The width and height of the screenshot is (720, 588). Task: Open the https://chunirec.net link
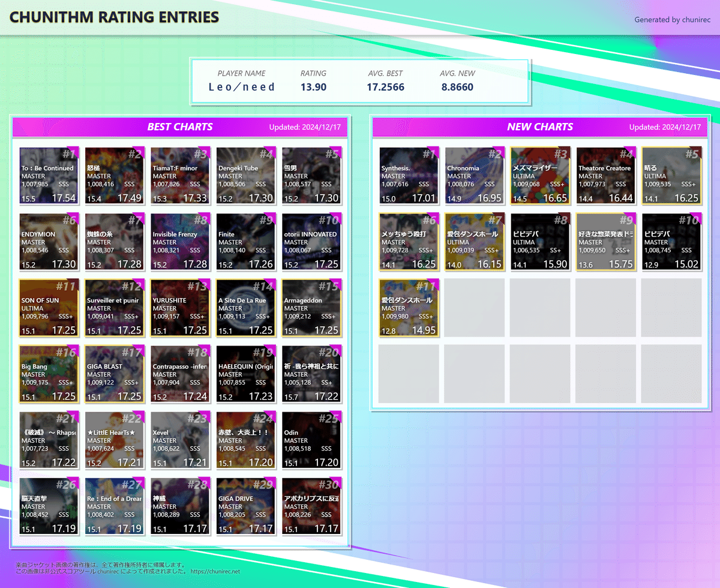215,572
